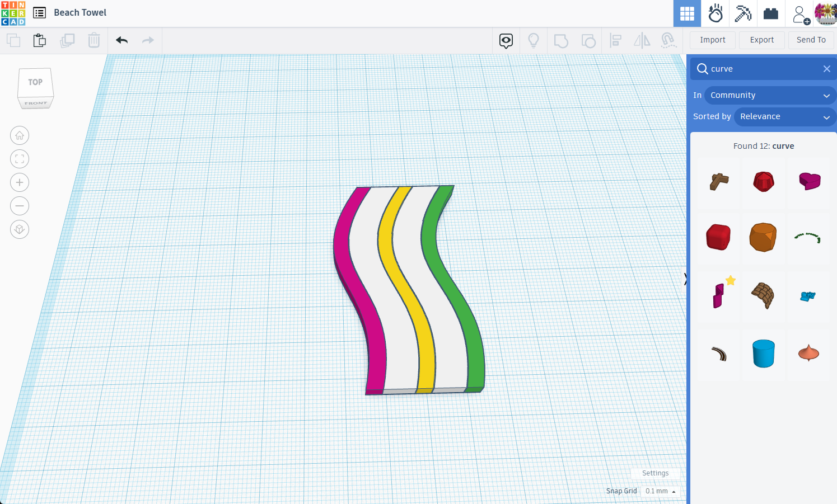Redo the last action
This screenshot has height=504, width=837.
[x=148, y=40]
